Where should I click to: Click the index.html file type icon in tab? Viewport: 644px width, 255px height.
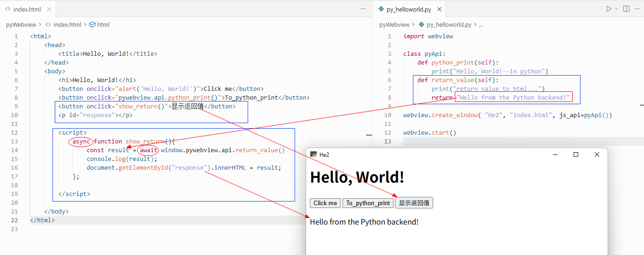pos(8,9)
